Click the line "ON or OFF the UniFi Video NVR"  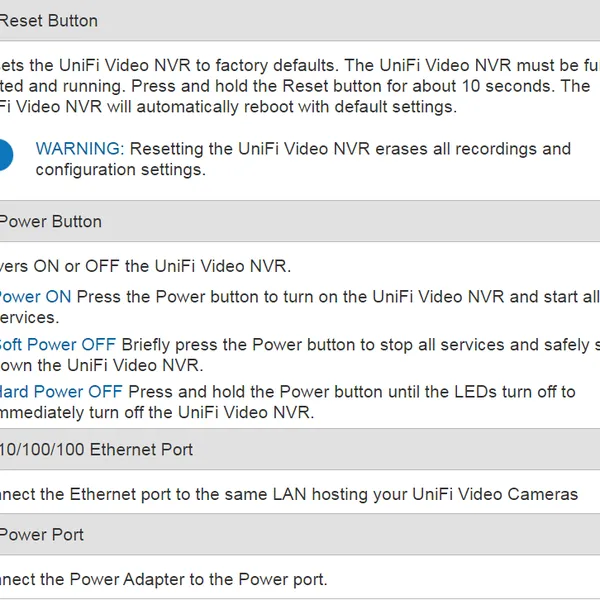(x=162, y=266)
